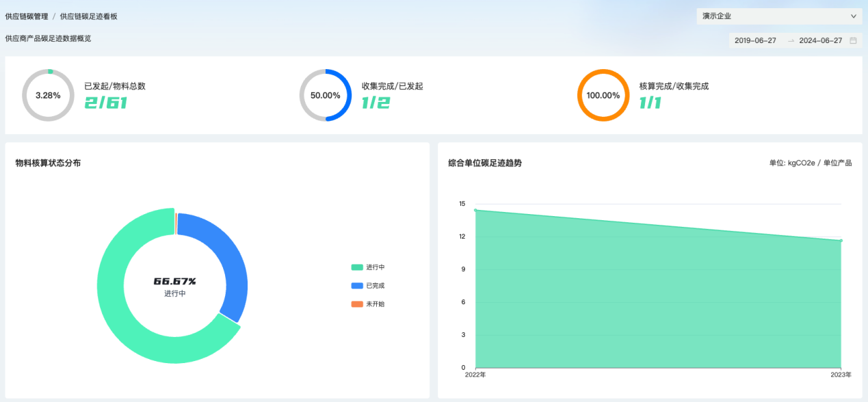Click the 已发起/物料总数 label

click(x=115, y=86)
